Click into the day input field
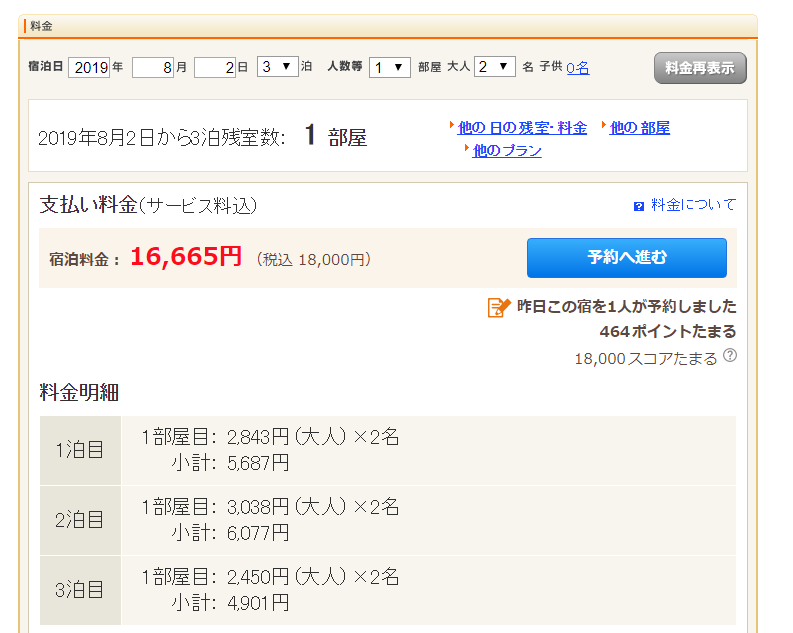 coord(215,67)
